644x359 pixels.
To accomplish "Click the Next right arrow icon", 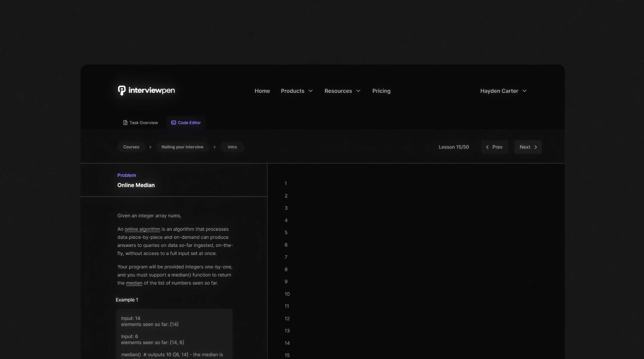I will (x=536, y=147).
